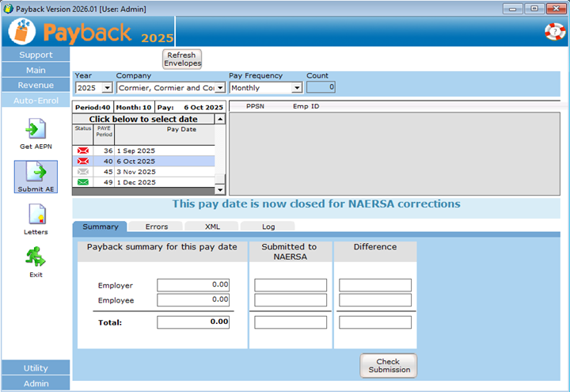Click the Get AEPN icon
570x392 pixels.
point(36,129)
